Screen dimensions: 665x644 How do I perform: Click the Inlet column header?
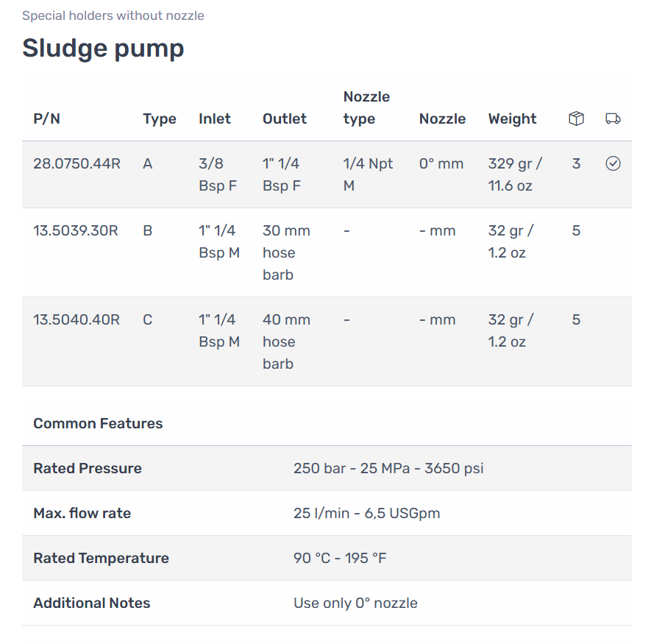click(215, 118)
